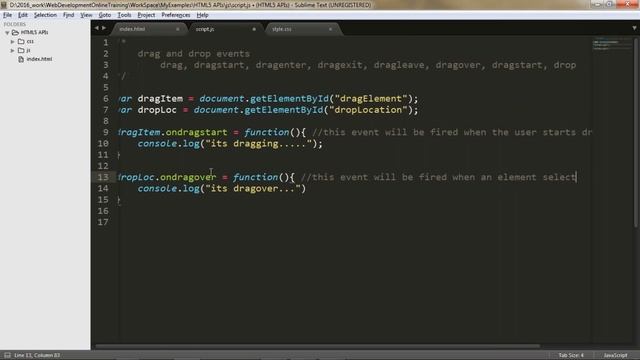Image resolution: width=640 pixels, height=360 pixels.
Task: Click the Sublime Text title bar icon
Action: (x=4, y=5)
